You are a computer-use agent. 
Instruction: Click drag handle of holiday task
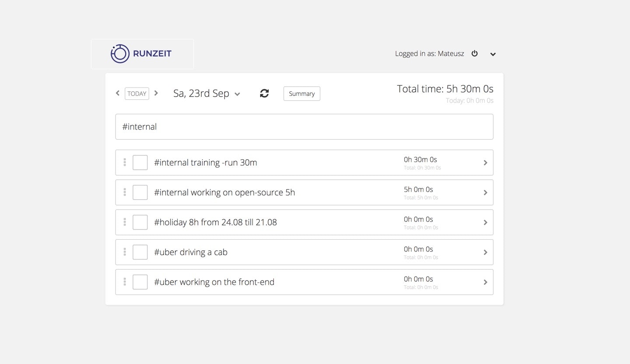[125, 222]
